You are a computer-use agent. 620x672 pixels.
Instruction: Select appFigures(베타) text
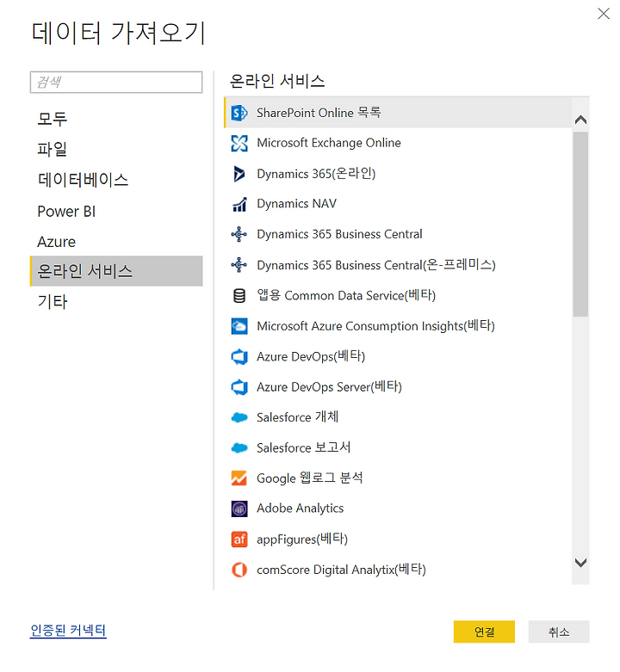tap(302, 539)
